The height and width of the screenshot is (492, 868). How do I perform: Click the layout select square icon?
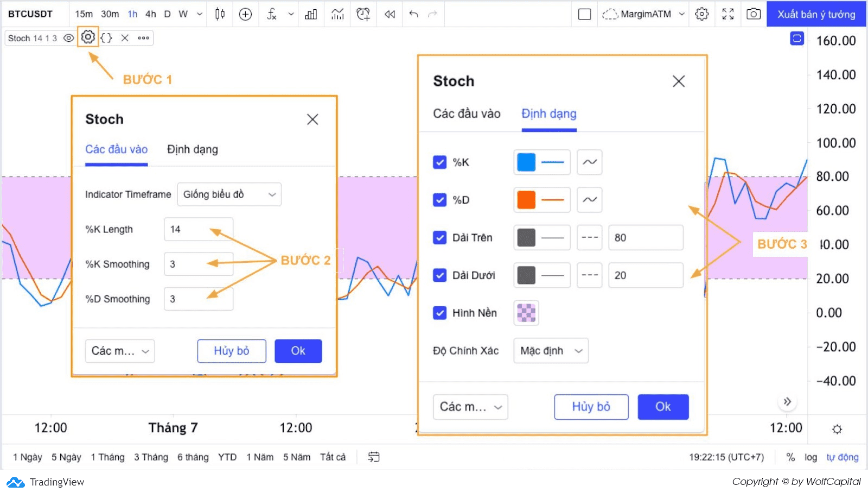pyautogui.click(x=584, y=14)
